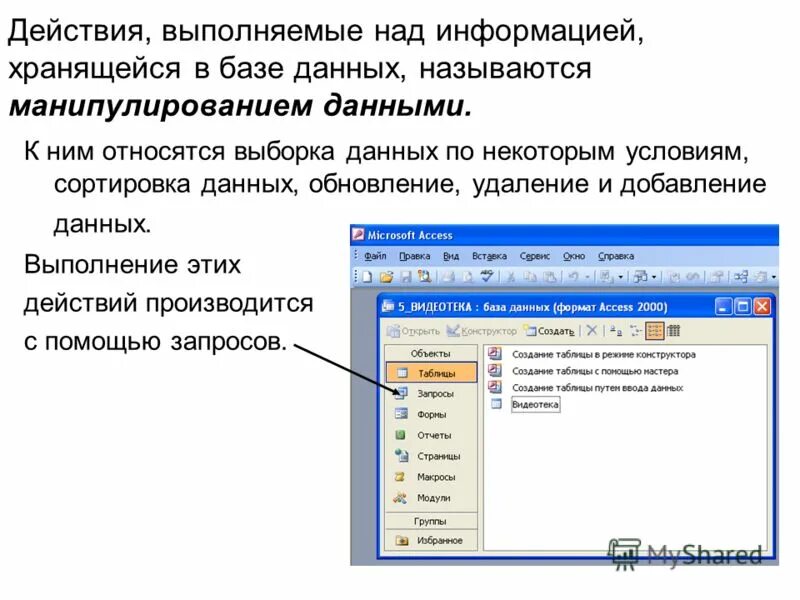Click the OfficeLinks toolbar icon

point(606,277)
